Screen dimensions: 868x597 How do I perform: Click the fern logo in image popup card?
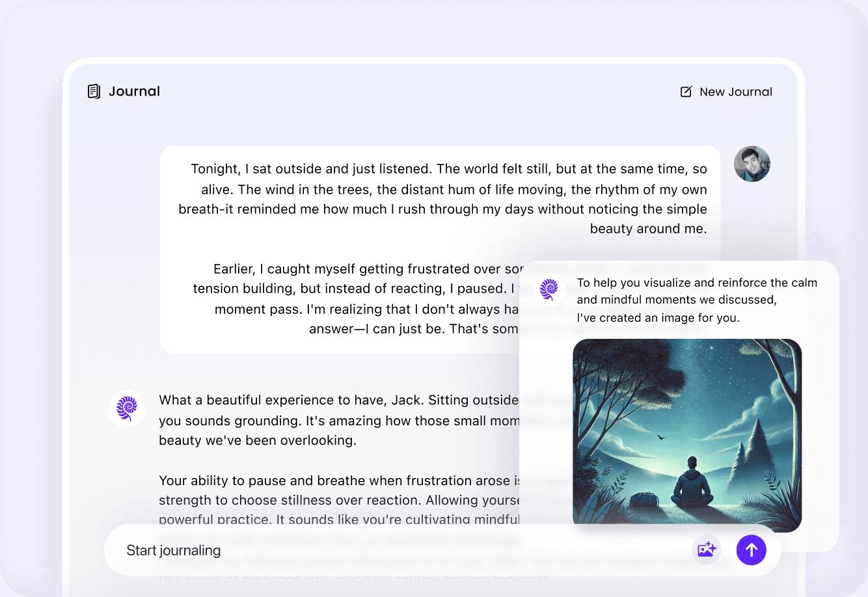coord(549,289)
